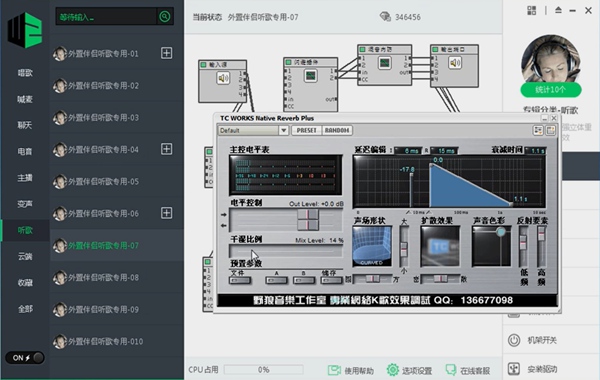This screenshot has height=380, width=600.
Task: Click the add icon on 外置伴侣听歌专用-06
Action: coord(166,213)
